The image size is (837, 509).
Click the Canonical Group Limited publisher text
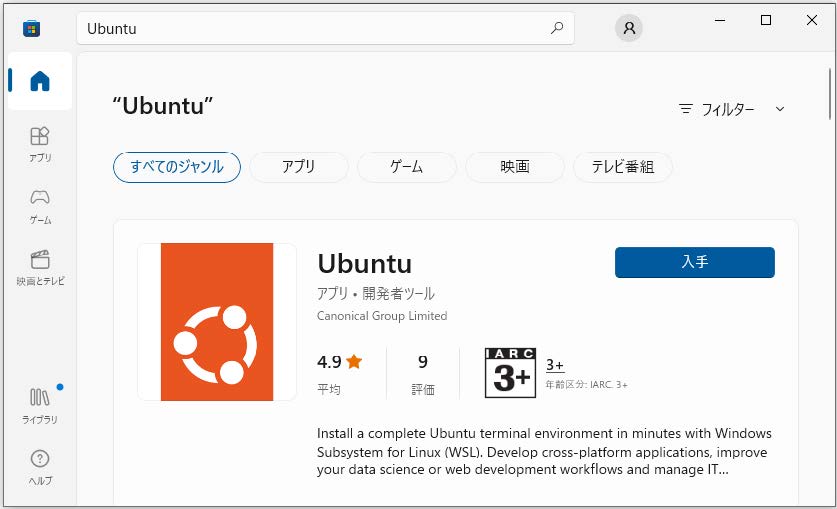pyautogui.click(x=382, y=316)
